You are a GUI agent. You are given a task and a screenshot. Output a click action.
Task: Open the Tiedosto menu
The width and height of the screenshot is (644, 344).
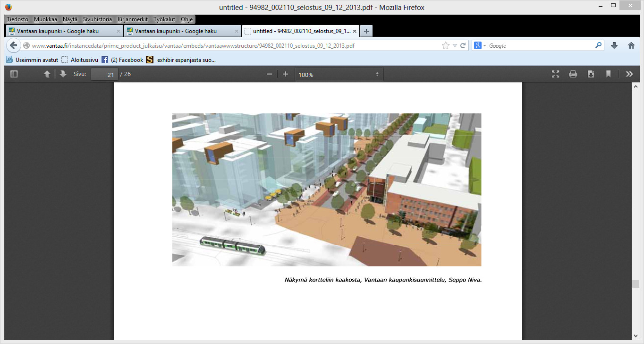(x=17, y=19)
